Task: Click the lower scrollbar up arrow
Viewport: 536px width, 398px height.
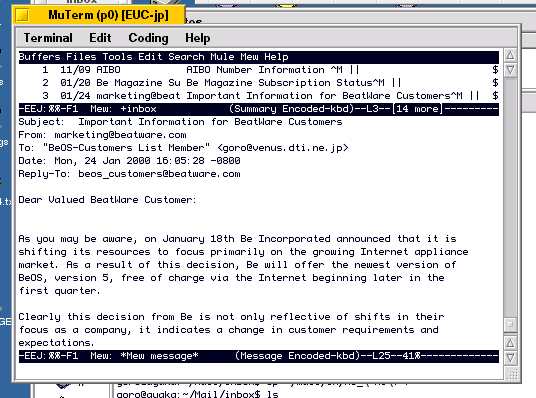Action: click(510, 343)
